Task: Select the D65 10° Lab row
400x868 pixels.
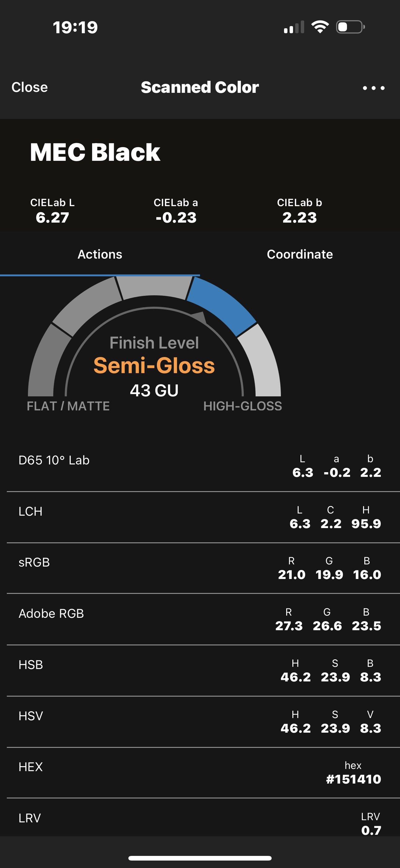Action: tap(200, 466)
